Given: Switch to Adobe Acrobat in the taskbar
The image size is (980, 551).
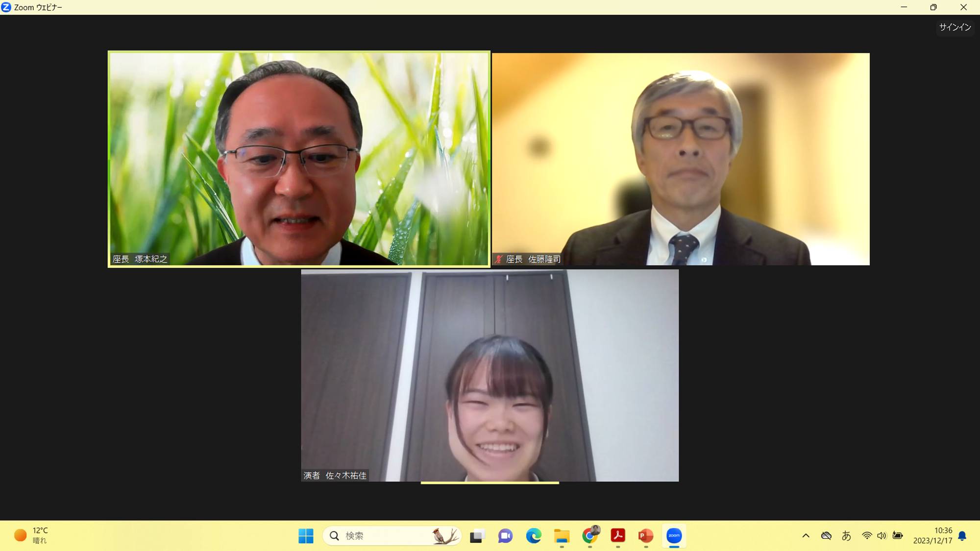Looking at the screenshot, I should click(618, 536).
